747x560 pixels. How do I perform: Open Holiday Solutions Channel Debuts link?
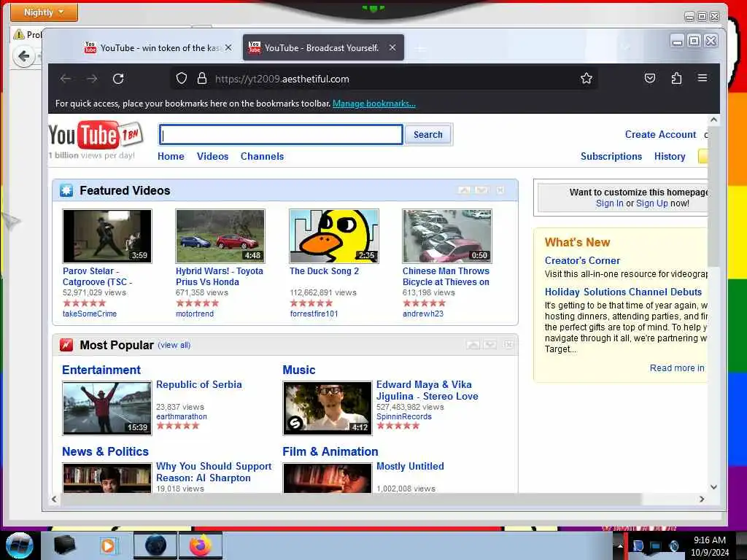pos(623,292)
